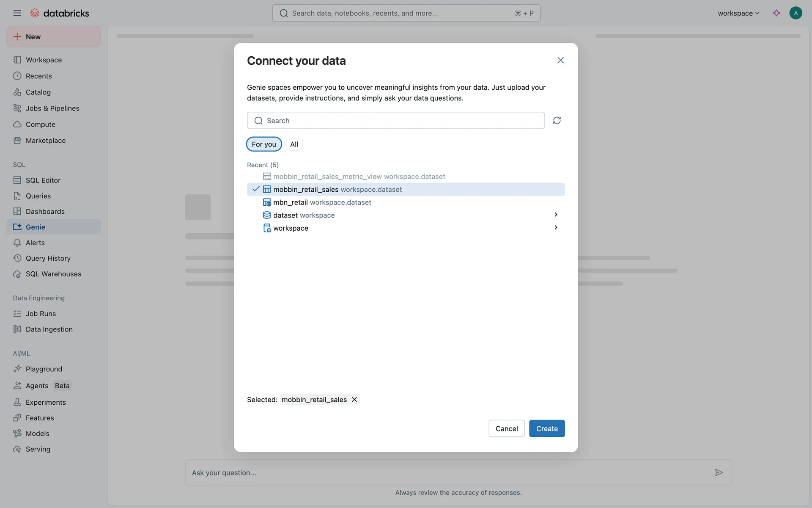The height and width of the screenshot is (508, 812).
Task: Open Catalog from the sidebar
Action: pyautogui.click(x=38, y=92)
